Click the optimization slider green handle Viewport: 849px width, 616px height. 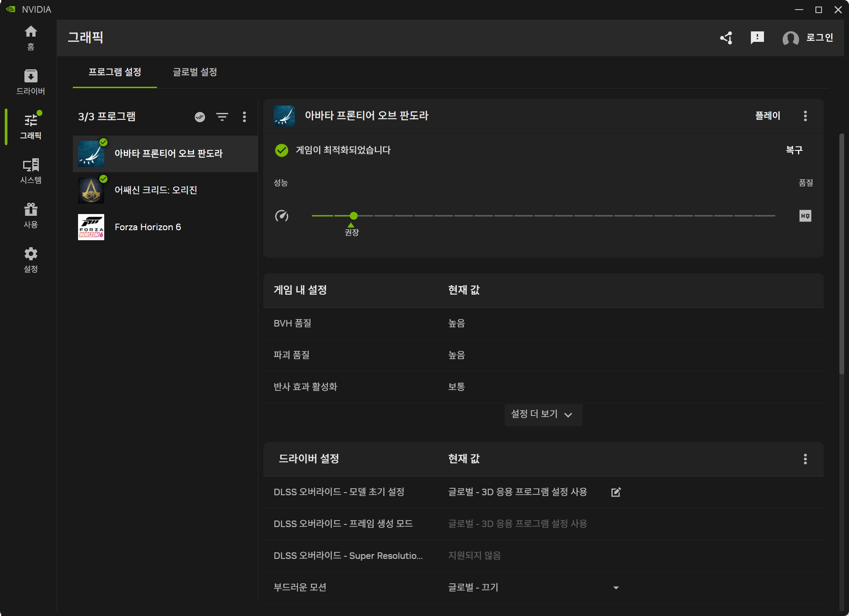point(354,216)
